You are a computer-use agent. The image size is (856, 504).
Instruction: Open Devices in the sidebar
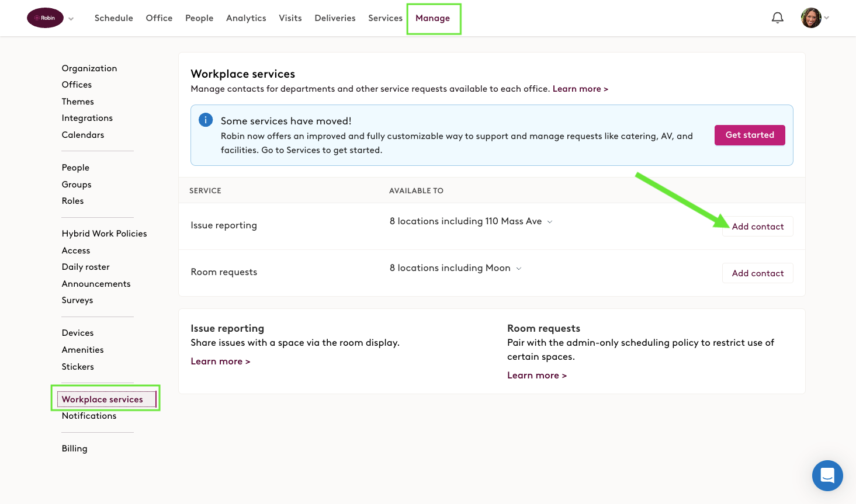point(78,333)
